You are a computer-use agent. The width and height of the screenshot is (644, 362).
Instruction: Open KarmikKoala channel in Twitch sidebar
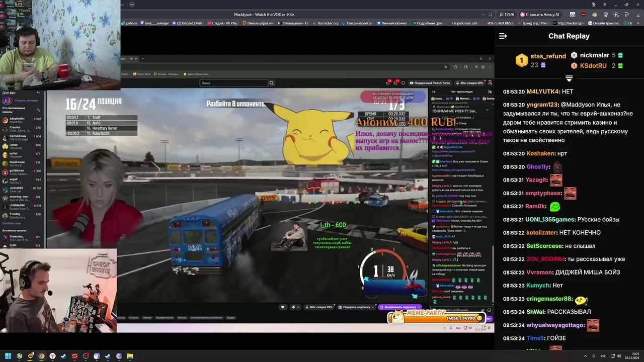[x=21, y=137]
